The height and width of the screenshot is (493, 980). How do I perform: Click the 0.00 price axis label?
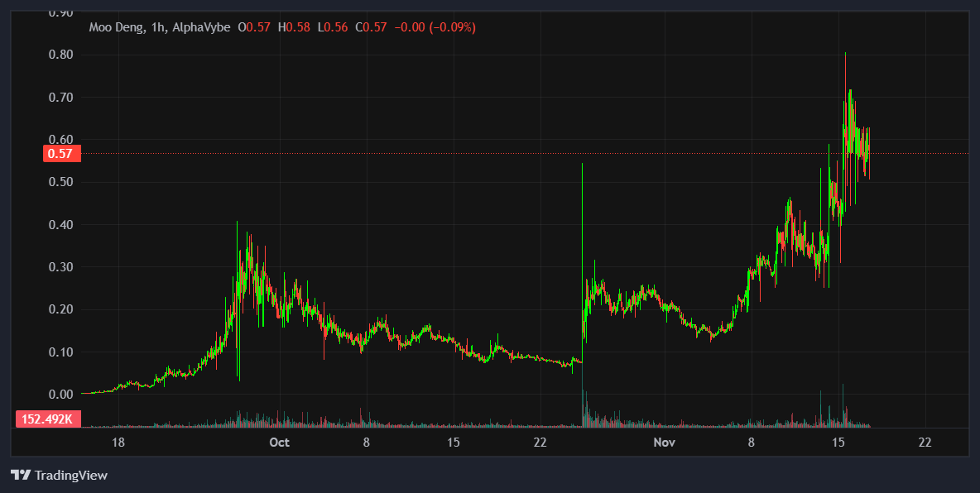[x=61, y=395]
